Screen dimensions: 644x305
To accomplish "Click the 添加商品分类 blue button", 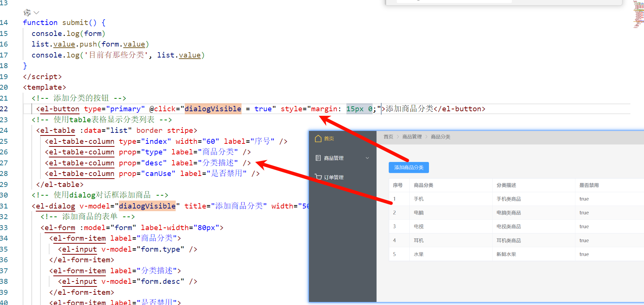I will tap(409, 167).
